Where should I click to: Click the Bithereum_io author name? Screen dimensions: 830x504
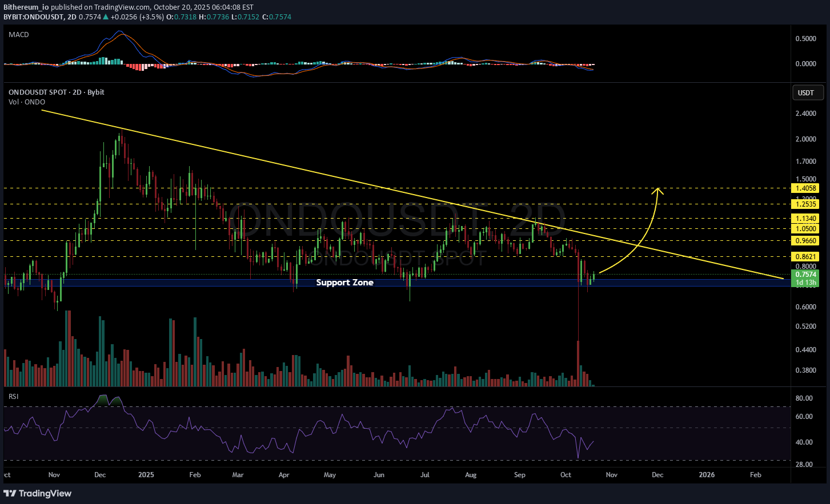click(x=26, y=7)
